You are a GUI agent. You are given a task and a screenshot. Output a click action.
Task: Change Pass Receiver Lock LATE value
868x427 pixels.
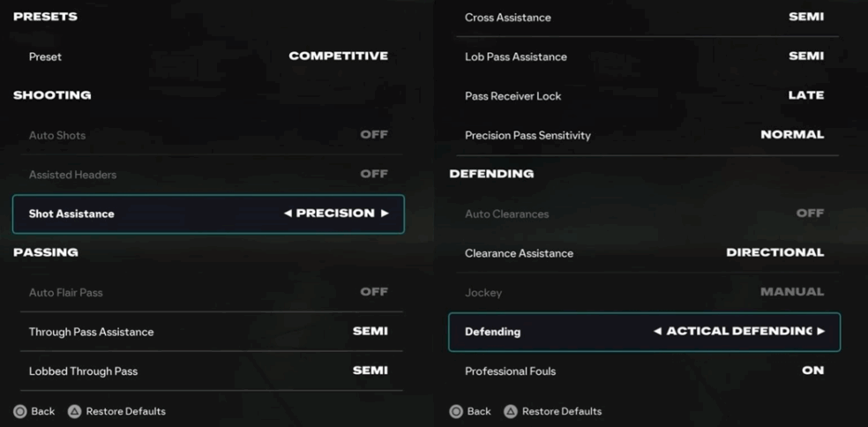[805, 95]
